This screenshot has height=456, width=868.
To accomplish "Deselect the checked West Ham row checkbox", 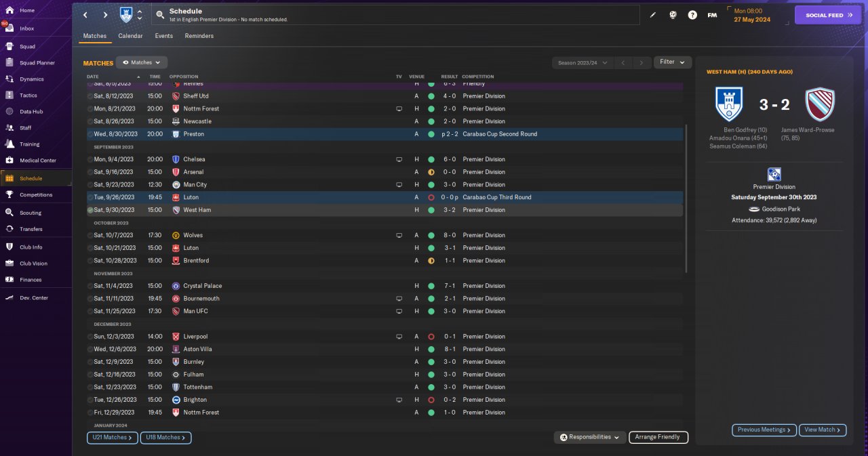I will [x=90, y=210].
